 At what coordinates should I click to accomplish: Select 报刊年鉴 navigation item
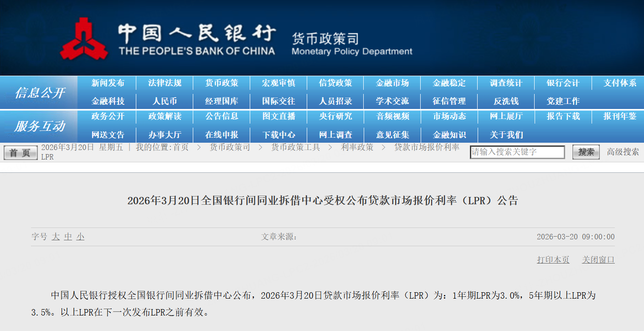[620, 116]
